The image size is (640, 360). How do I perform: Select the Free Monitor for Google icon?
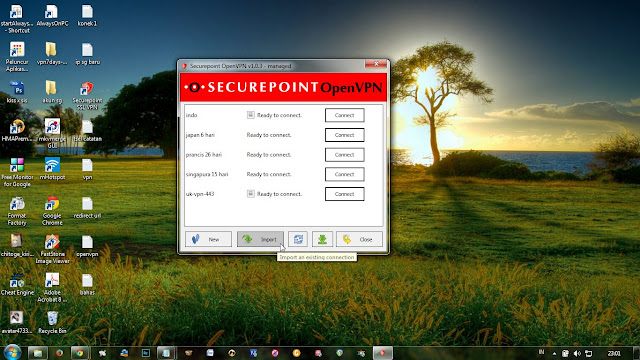pyautogui.click(x=17, y=172)
